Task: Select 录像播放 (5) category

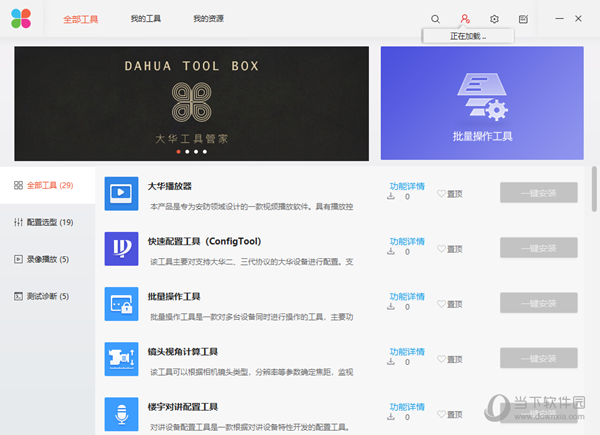Action: 44,259
